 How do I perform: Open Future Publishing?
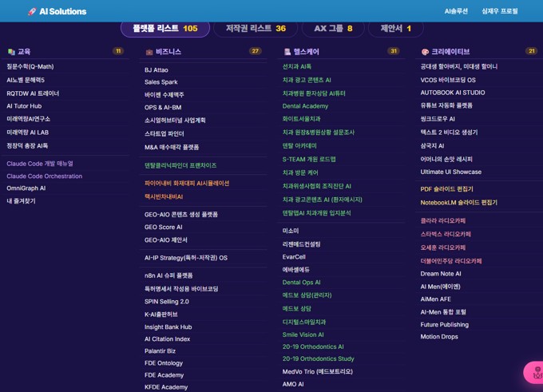[444, 325]
